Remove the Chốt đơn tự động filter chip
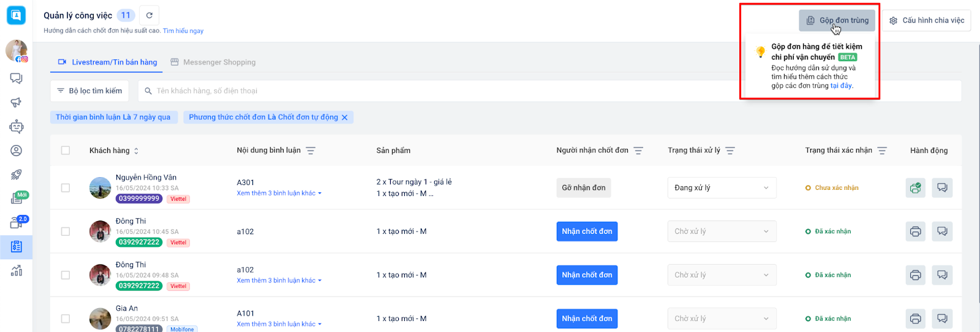The image size is (980, 332). pos(344,118)
